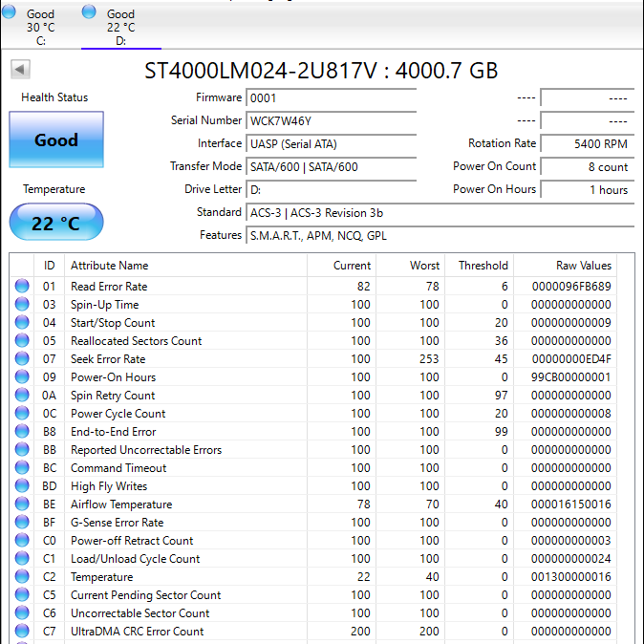Click Standard field ACS-3 Revision 3b
This screenshot has height=644, width=644.
click(440, 213)
